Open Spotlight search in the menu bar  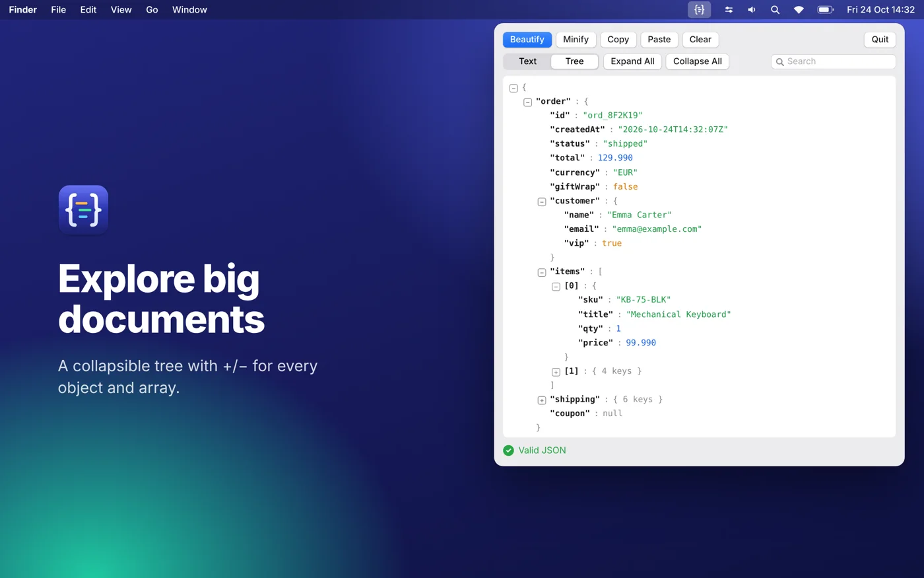pyautogui.click(x=775, y=10)
